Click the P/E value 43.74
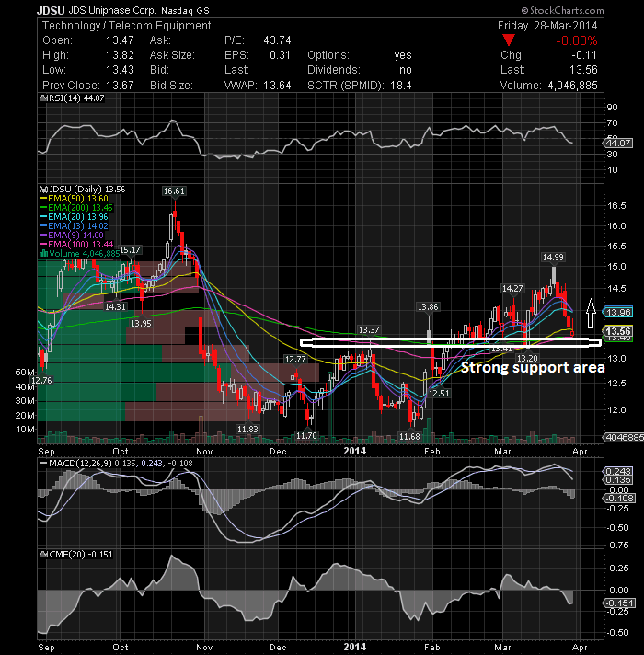This screenshot has width=644, height=655. 277,40
